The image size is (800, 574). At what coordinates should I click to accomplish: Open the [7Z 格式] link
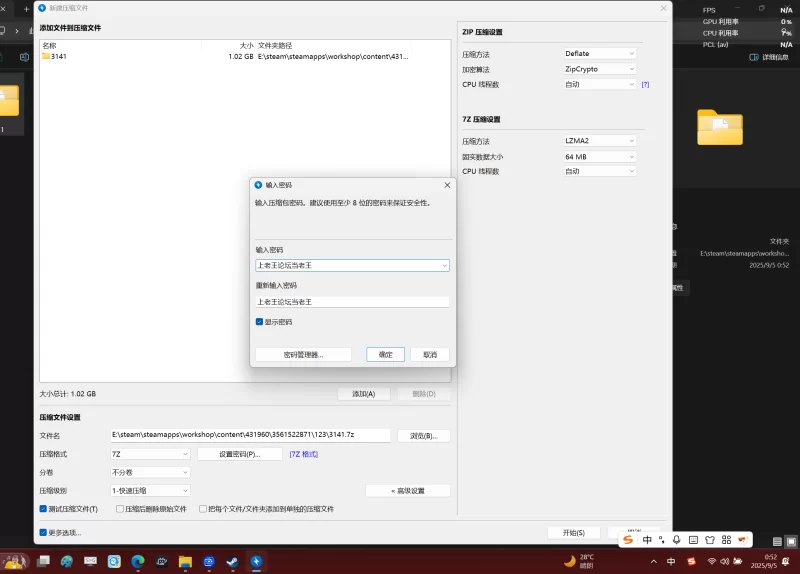point(304,454)
